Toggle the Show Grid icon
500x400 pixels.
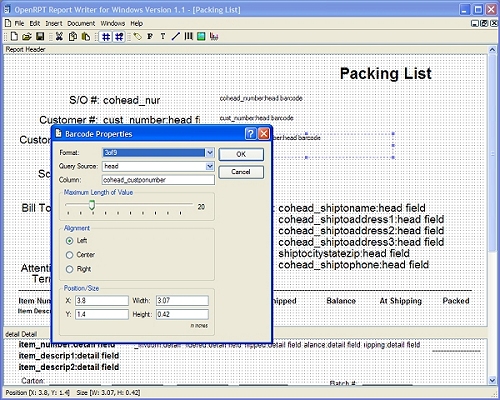point(106,36)
